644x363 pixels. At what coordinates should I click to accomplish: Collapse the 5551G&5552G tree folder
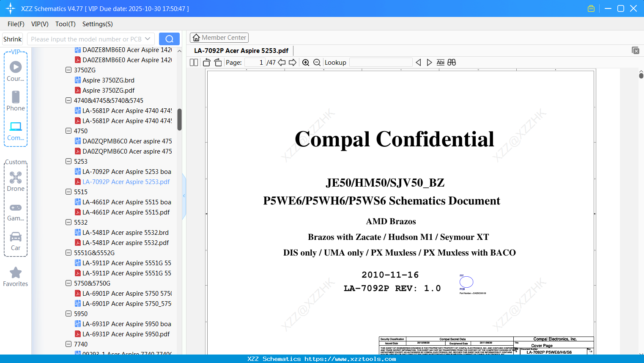(69, 253)
